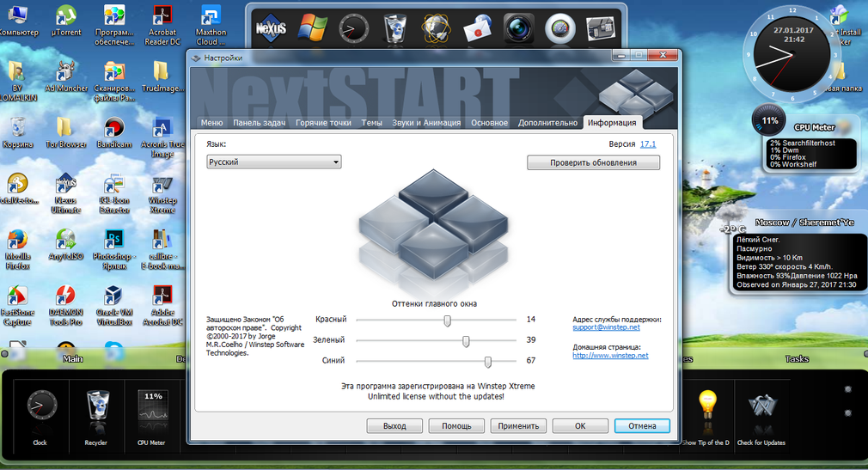Launch Winstep Xtreme desktop icon
This screenshot has width=868, height=470.
[x=162, y=194]
